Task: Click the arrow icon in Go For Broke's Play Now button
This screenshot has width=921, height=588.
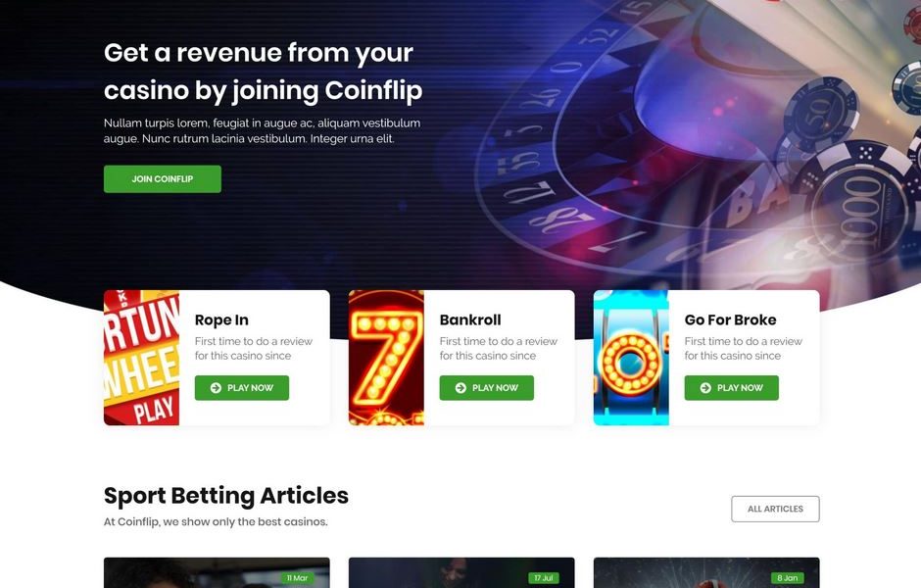Action: 705,388
